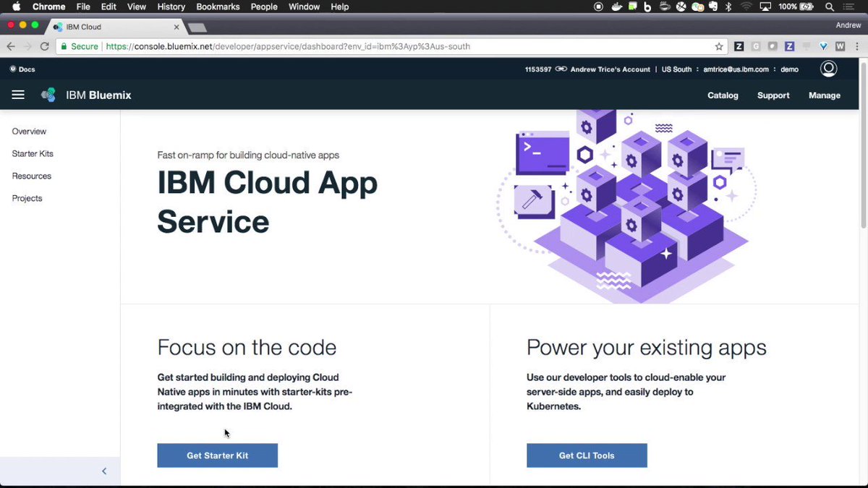The width and height of the screenshot is (868, 488).
Task: Open the Apple menu
Action: point(15,7)
